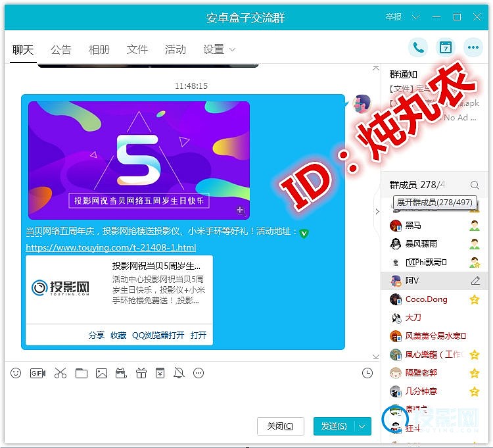Select member 暴风骤雨
The height and width of the screenshot is (448, 493).
click(x=434, y=244)
